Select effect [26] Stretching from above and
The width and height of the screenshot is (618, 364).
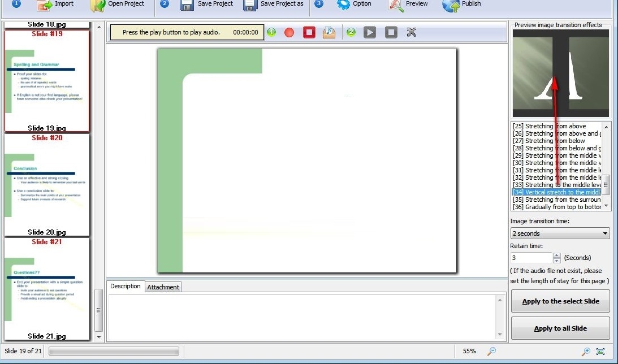point(556,133)
